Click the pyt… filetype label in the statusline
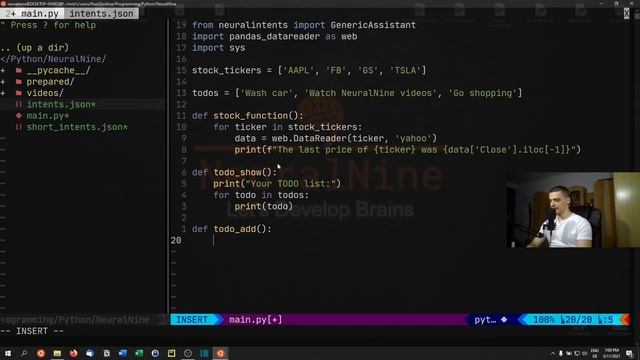The height and width of the screenshot is (360, 640). coord(485,320)
